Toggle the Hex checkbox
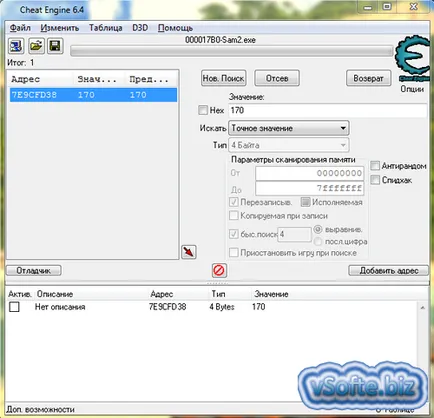The image size is (434, 418). (x=203, y=110)
